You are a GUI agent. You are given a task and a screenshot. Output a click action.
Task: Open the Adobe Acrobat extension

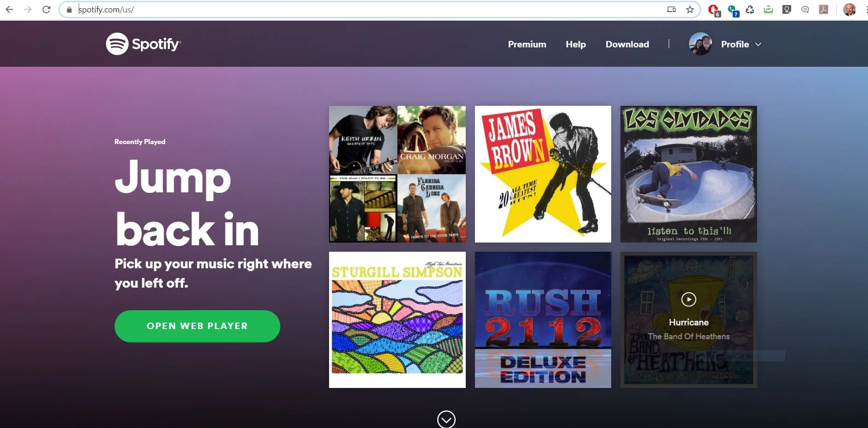[x=823, y=9]
